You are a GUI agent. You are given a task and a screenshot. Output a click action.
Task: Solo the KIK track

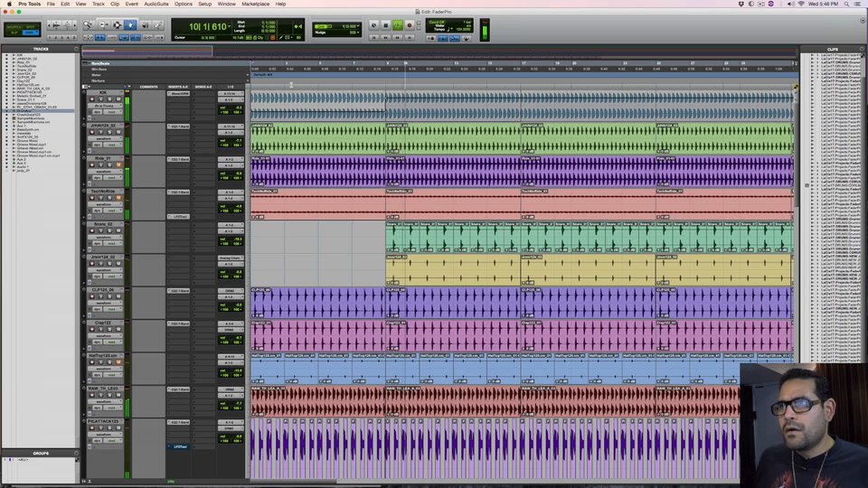109,99
